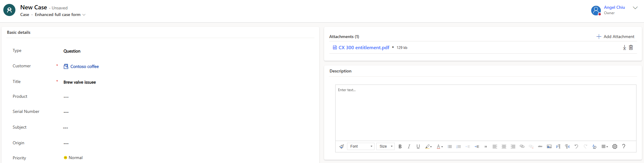This screenshot has height=163, width=644.
Task: Click Add Attachment
Action: click(x=615, y=37)
